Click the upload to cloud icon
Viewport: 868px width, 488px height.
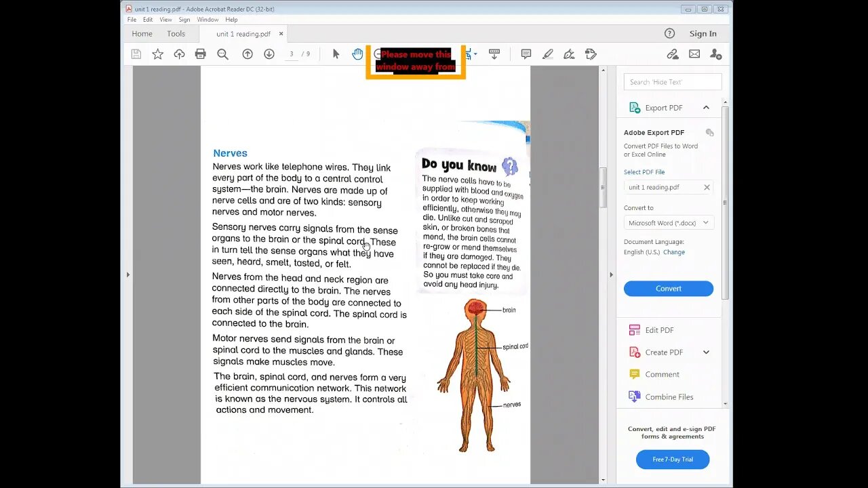[180, 54]
